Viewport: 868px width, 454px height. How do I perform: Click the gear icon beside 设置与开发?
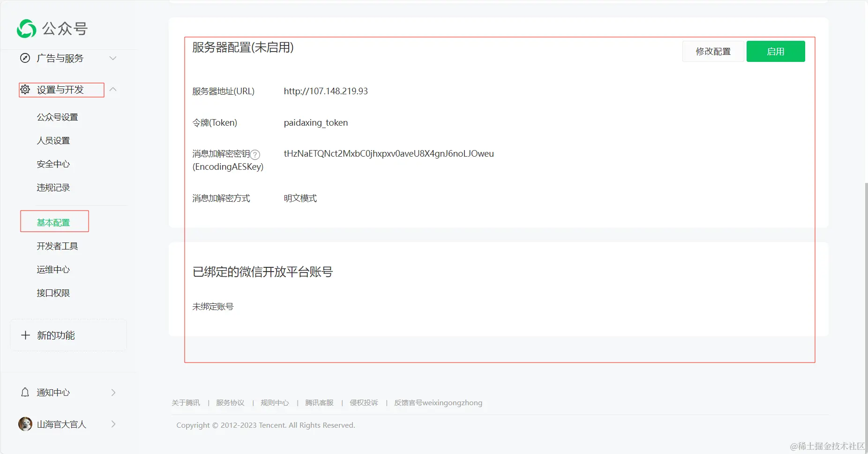[x=25, y=89]
